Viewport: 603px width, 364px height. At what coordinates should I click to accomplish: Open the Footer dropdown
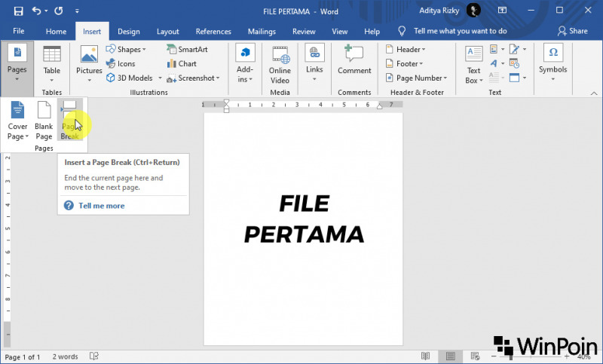(x=404, y=64)
